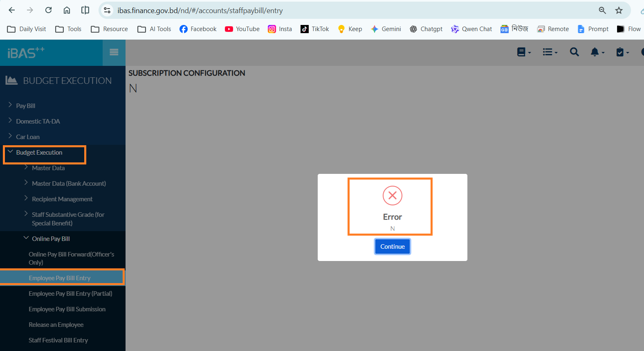Click the search magnifier in header
This screenshot has width=644, height=351.
574,52
